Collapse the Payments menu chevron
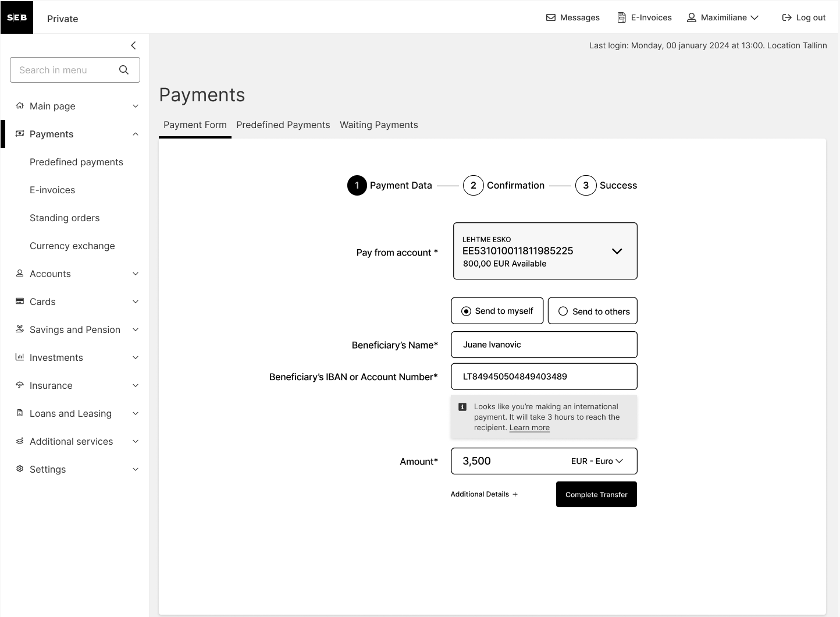The image size is (840, 617). [136, 134]
